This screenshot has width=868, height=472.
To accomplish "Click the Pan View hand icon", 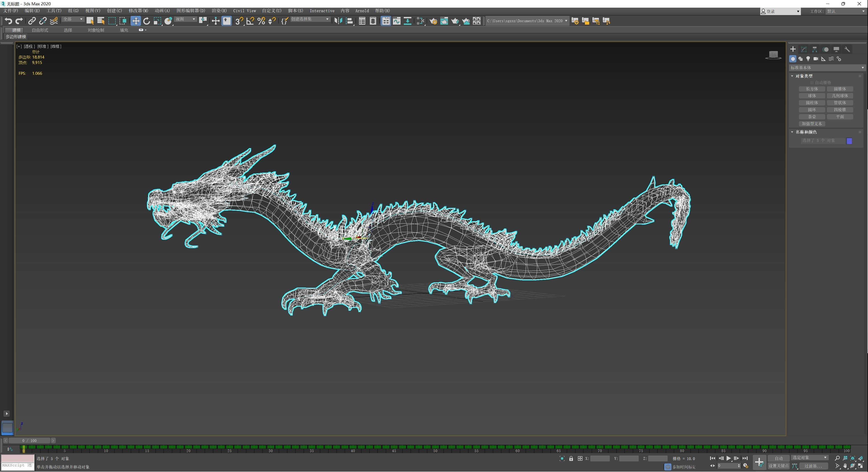I will 845,466.
